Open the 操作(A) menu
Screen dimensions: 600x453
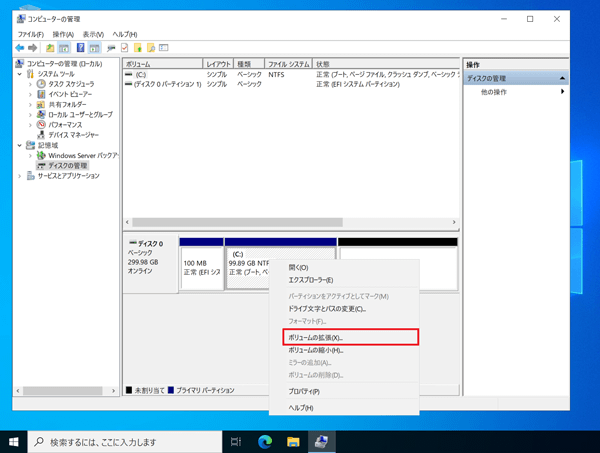click(63, 34)
